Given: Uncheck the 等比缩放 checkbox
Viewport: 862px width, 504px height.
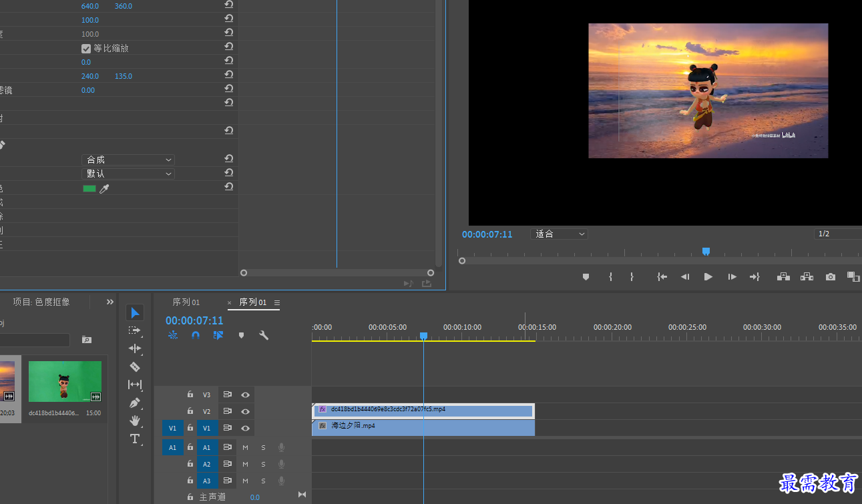Looking at the screenshot, I should (x=86, y=48).
